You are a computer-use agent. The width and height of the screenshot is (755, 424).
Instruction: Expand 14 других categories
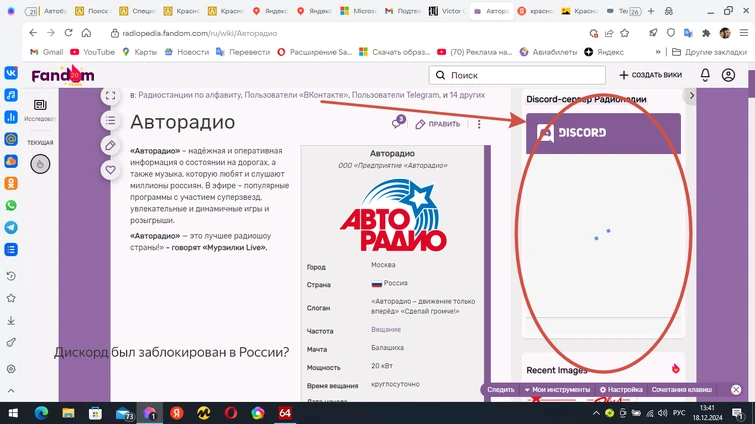tap(467, 95)
